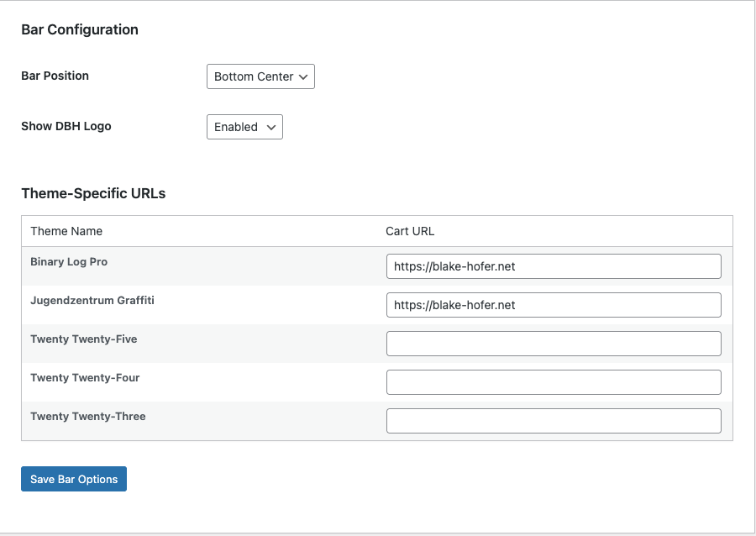Click the Twenty Twenty-Three theme name
This screenshot has height=536, width=756.
coord(87,417)
